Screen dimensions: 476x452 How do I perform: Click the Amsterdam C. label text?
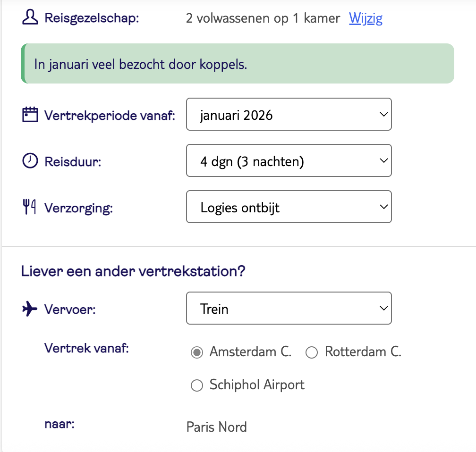click(250, 352)
